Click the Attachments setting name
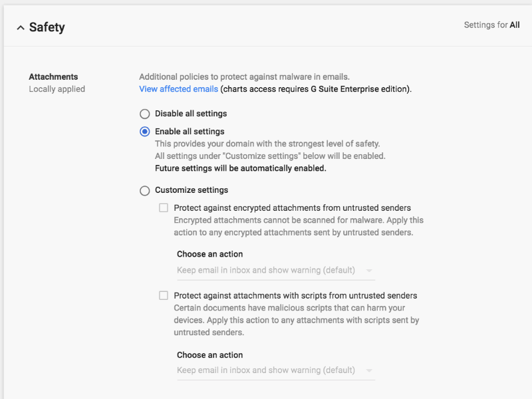532x399 pixels. (53, 77)
